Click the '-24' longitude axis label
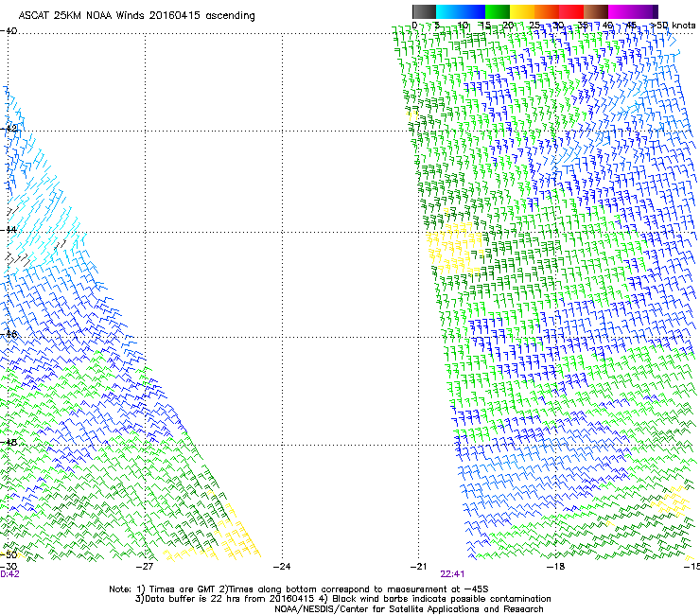700x615 pixels. point(282,567)
